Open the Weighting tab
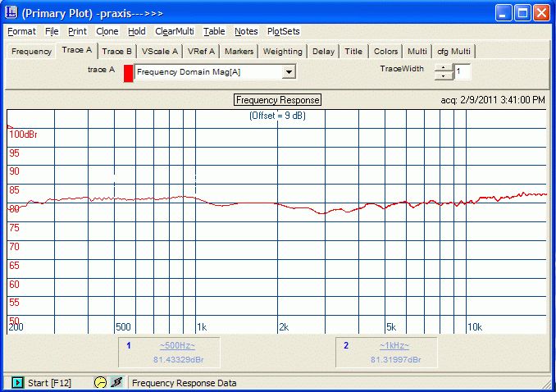Screen dimensions: 556x392 tap(283, 52)
